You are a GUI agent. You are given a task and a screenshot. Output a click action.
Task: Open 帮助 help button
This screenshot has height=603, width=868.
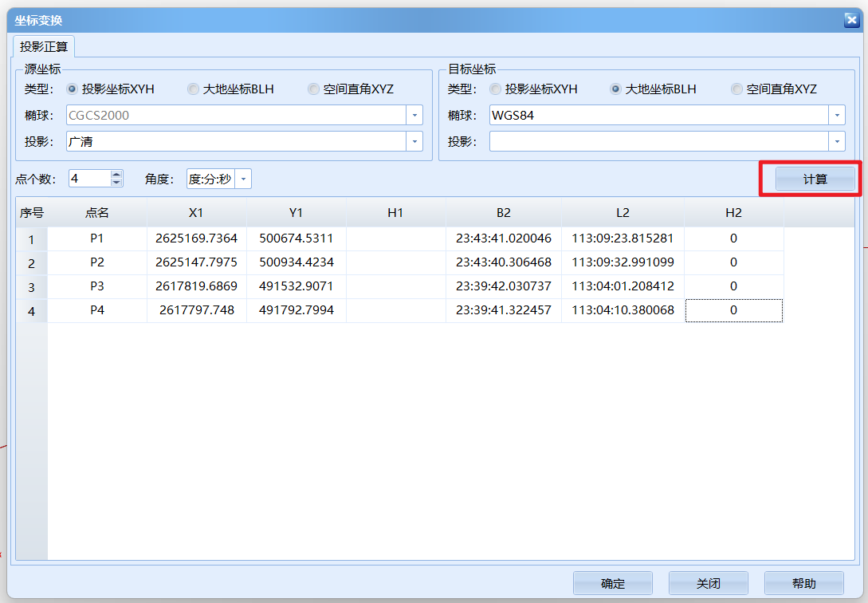pyautogui.click(x=803, y=584)
